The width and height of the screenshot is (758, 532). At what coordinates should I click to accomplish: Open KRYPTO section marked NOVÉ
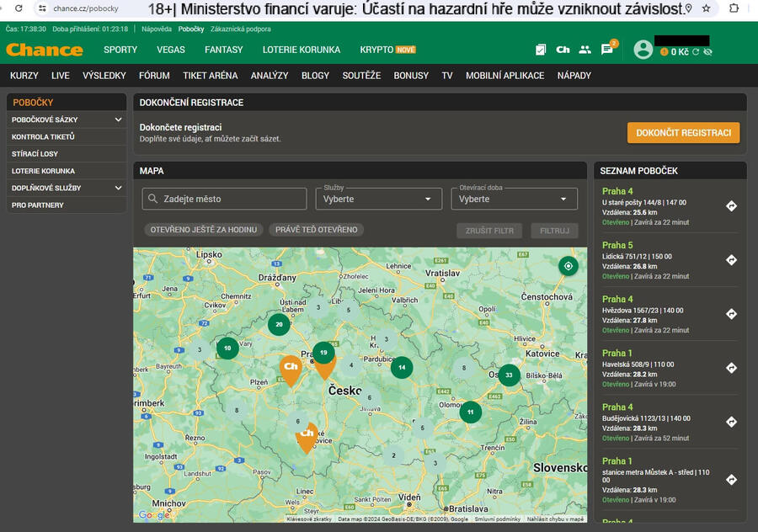(x=387, y=50)
